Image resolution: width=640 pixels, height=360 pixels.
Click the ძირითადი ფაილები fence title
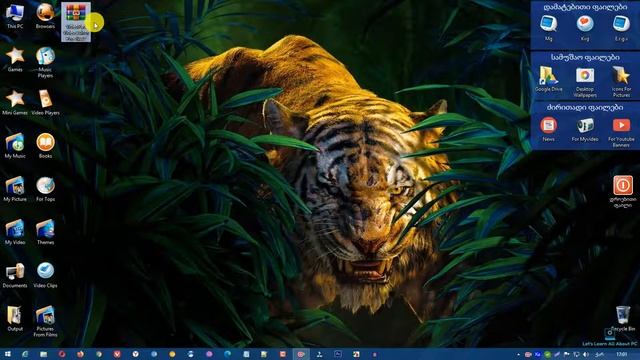pos(585,107)
